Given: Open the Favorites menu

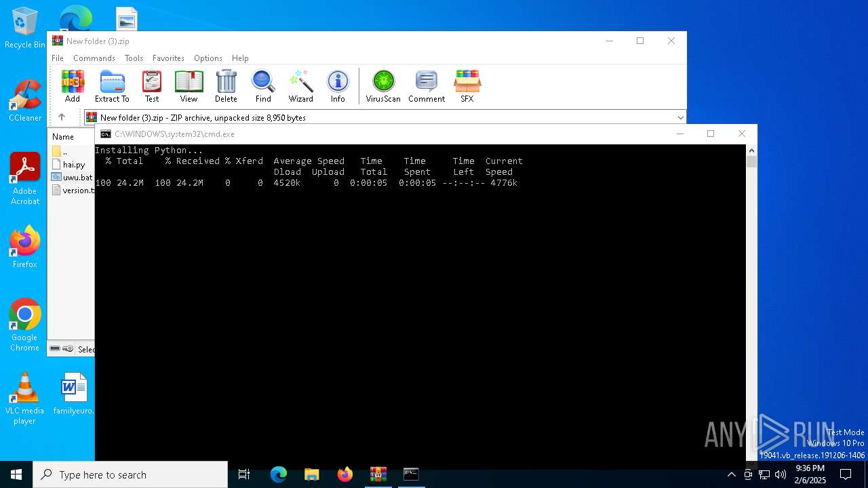Looking at the screenshot, I should (x=168, y=58).
